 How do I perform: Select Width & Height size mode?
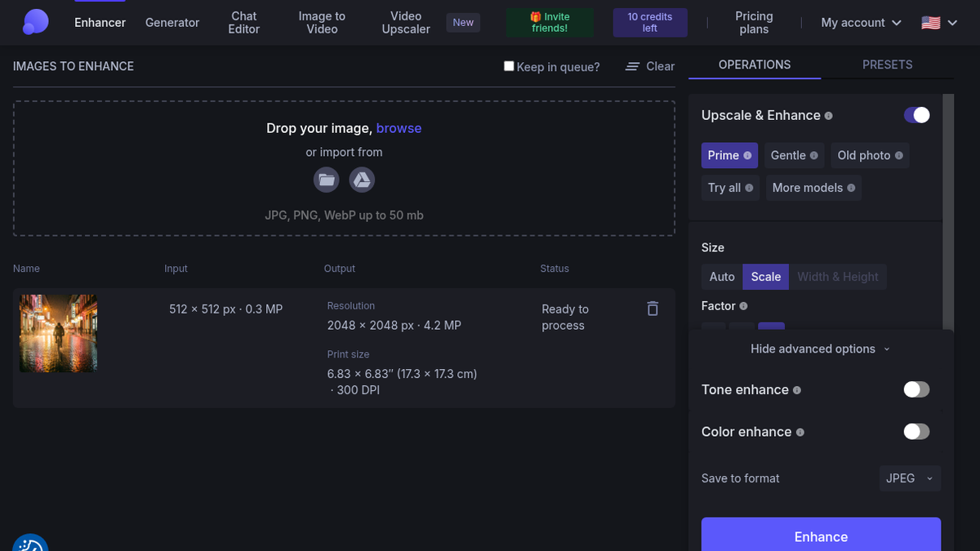[x=838, y=277]
